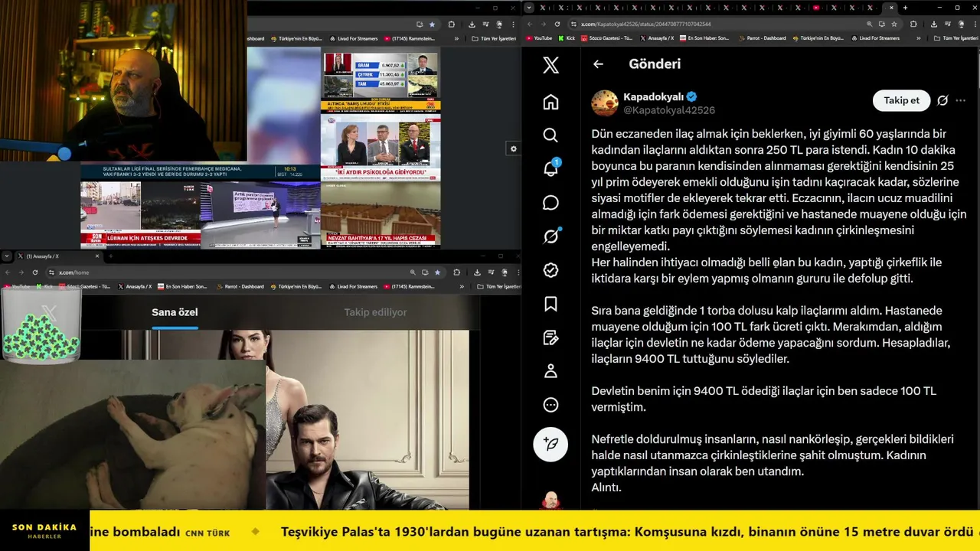Expand bookmarks overflow chevron in top-left browser
Viewport: 980px width, 551px height.
click(x=457, y=38)
